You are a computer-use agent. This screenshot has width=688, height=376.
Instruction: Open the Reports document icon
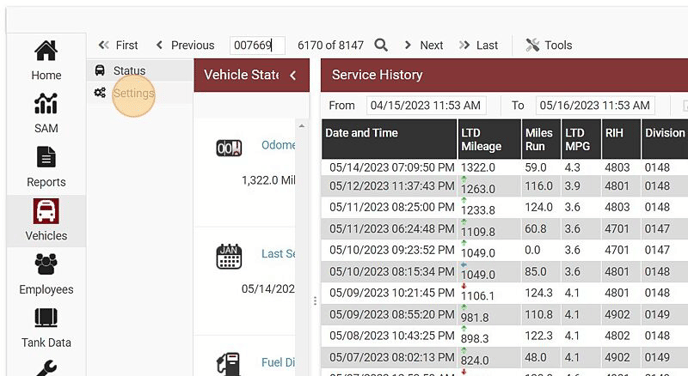pyautogui.click(x=46, y=157)
